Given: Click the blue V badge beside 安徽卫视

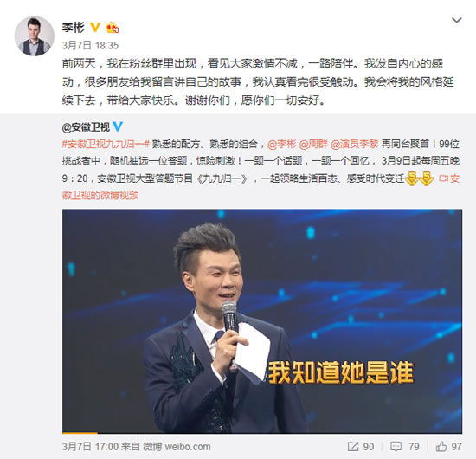Looking at the screenshot, I should [x=118, y=126].
